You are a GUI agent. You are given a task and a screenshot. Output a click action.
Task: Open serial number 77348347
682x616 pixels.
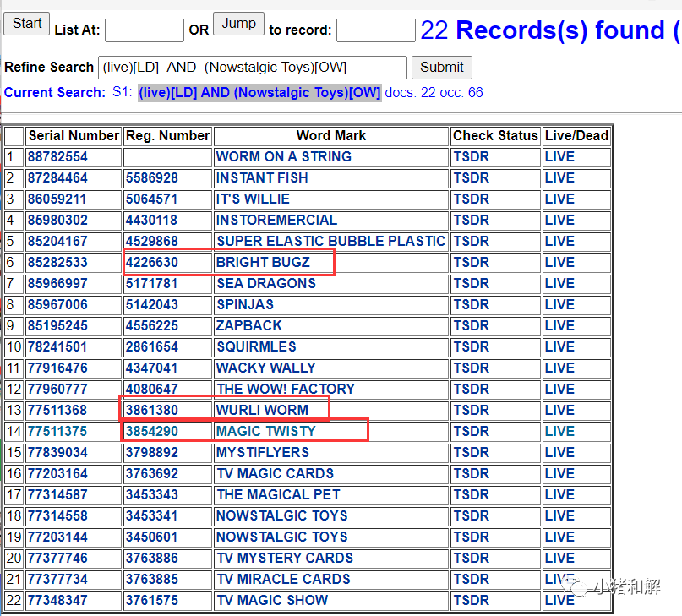pos(57,600)
